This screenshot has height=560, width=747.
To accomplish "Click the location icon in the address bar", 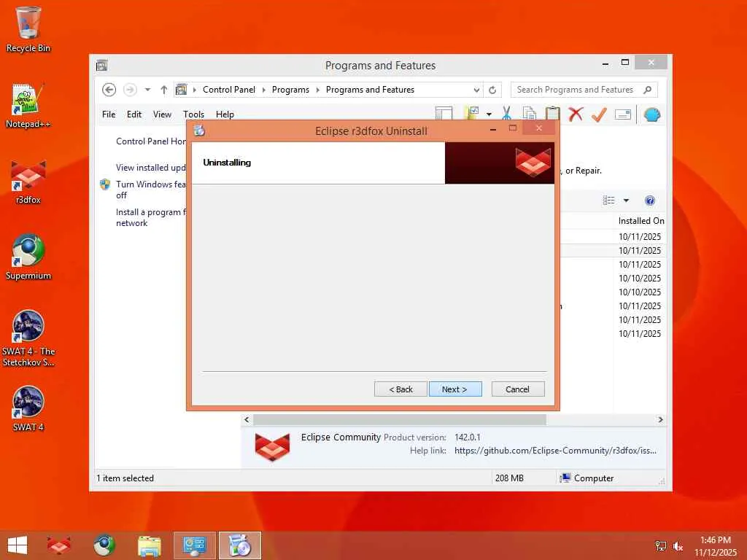I will [181, 90].
